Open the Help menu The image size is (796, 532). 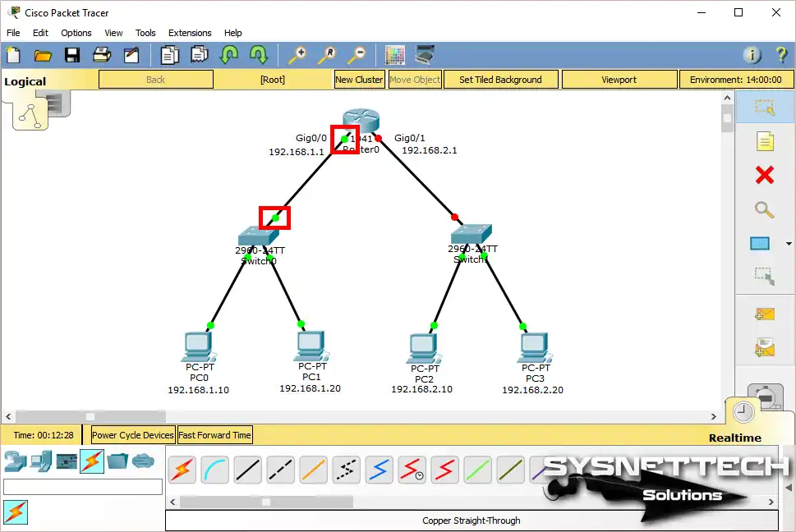coord(233,33)
